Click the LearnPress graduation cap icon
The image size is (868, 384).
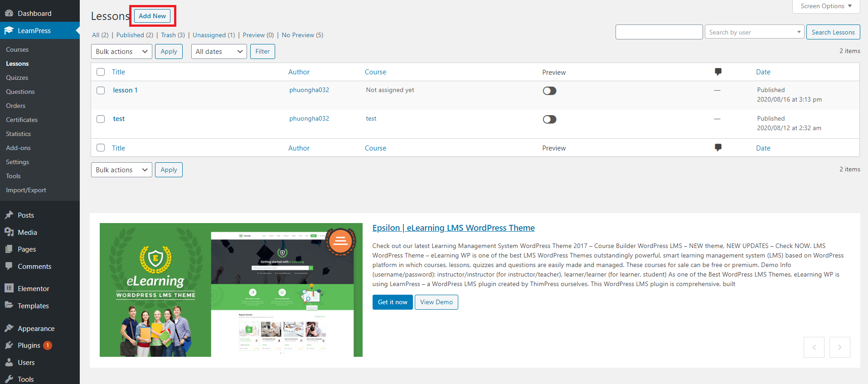point(9,30)
